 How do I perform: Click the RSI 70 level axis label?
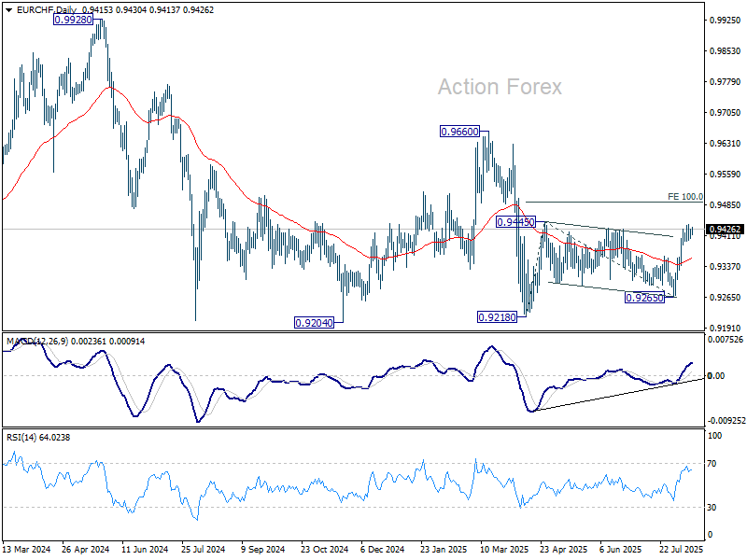coord(712,464)
